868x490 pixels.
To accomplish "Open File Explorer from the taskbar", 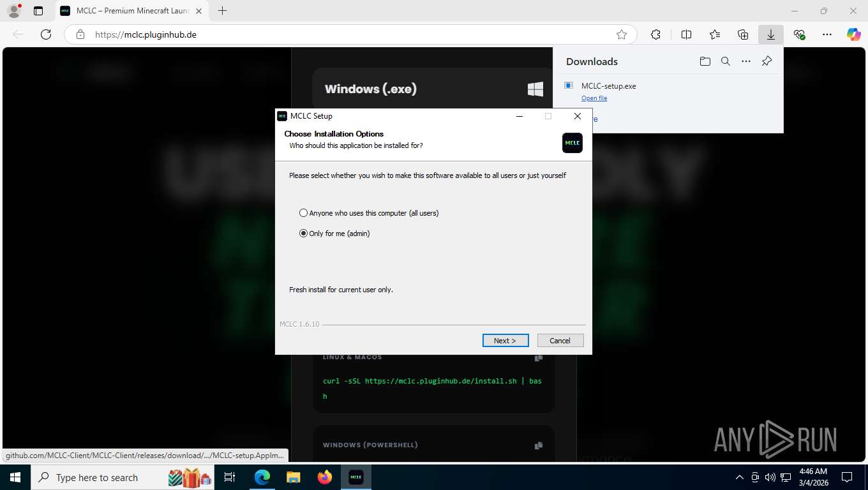I will [x=293, y=477].
